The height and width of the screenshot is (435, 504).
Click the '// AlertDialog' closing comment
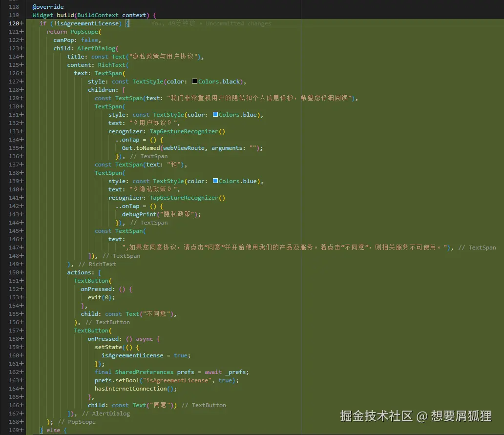click(106, 414)
